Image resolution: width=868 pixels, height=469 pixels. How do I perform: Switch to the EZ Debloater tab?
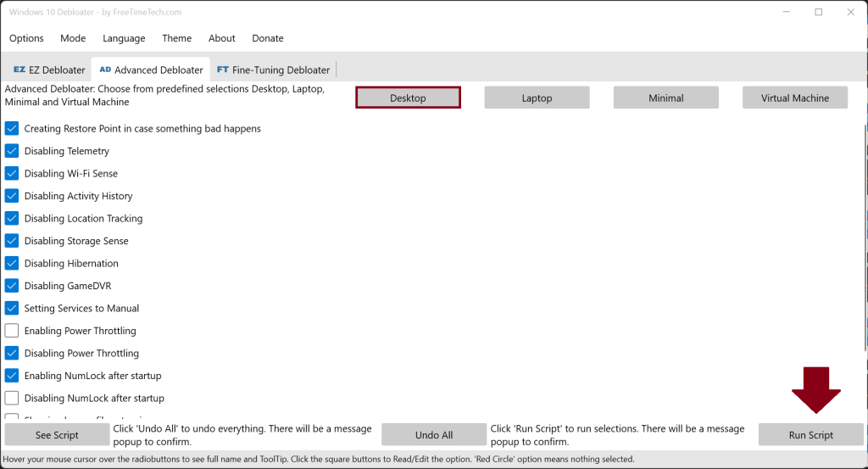49,70
